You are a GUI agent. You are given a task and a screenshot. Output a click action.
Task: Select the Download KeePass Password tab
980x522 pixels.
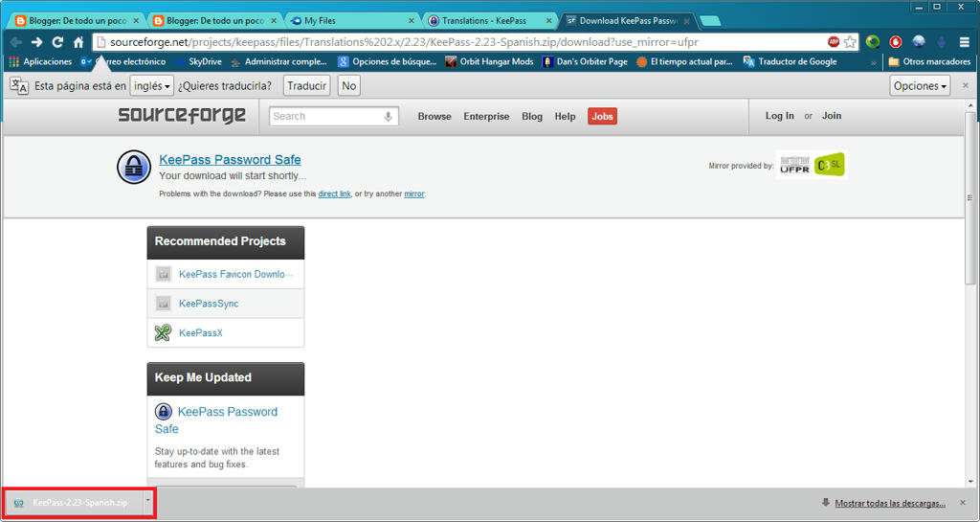coord(628,21)
